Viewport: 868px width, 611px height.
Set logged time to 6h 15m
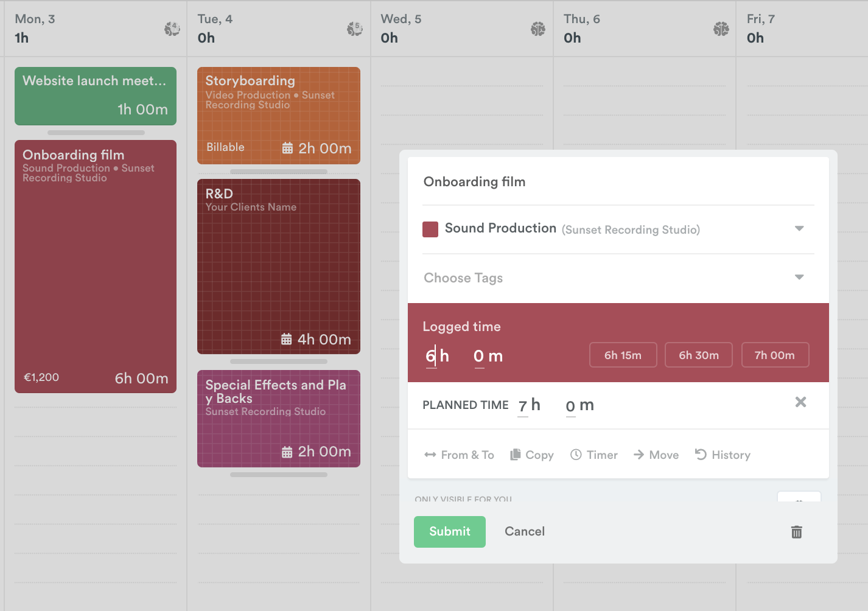click(623, 355)
